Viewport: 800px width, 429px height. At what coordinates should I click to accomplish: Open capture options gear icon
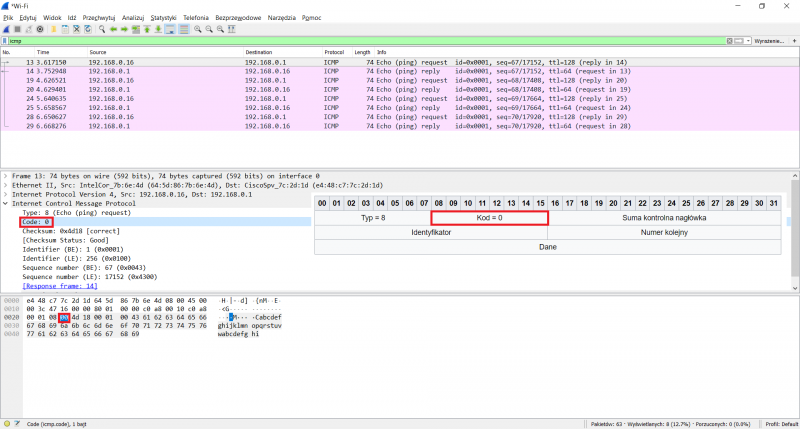pos(39,29)
